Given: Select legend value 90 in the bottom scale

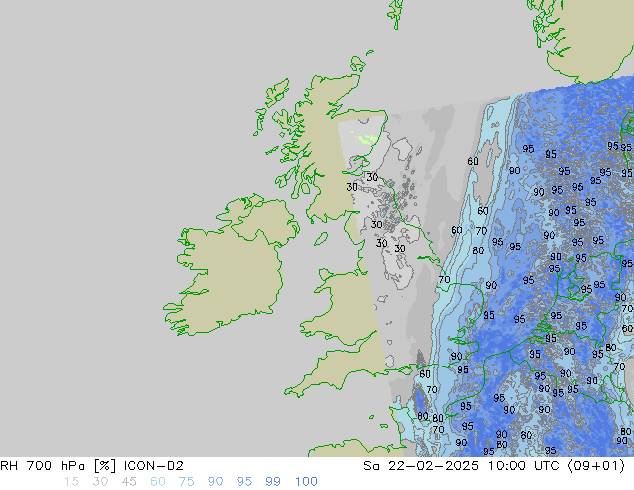Looking at the screenshot, I should (x=215, y=482).
